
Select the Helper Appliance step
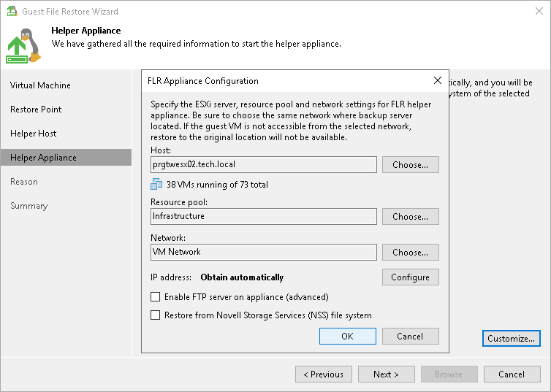tap(66, 158)
